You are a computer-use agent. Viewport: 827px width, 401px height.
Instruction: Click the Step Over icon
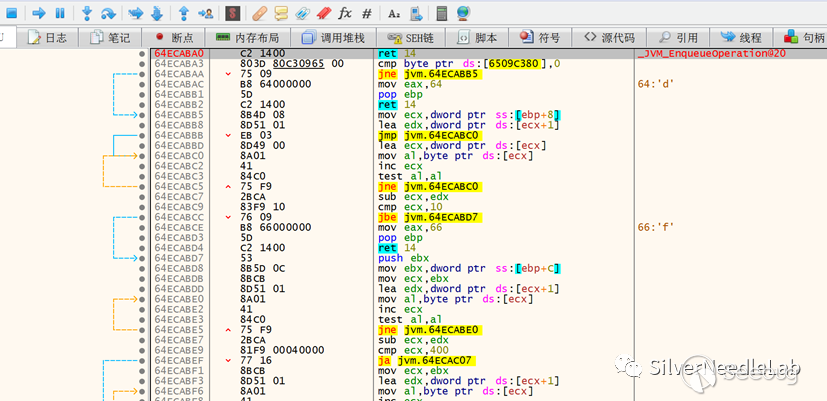tap(109, 13)
